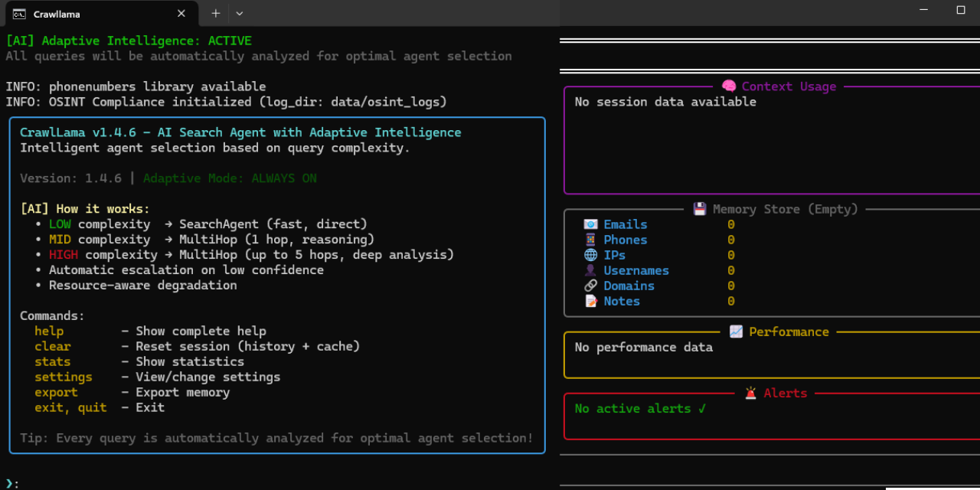Click the envelope icon next to Emails
Image resolution: width=980 pixels, height=490 pixels.
[590, 224]
